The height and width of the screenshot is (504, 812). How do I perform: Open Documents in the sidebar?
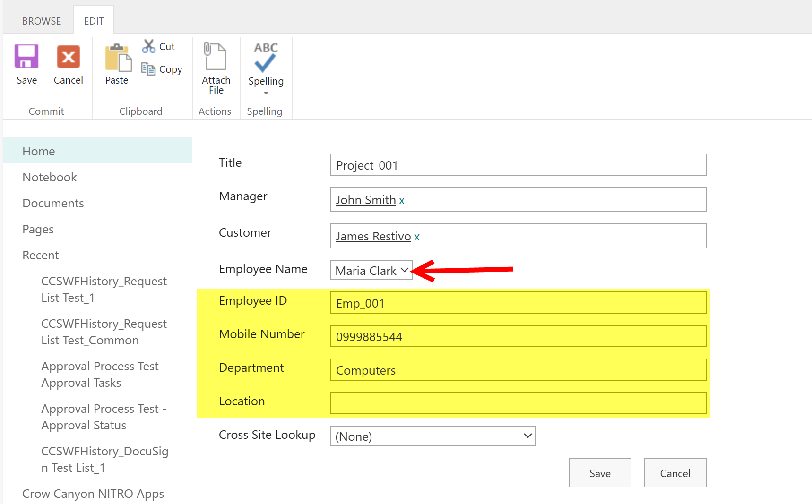click(x=53, y=203)
